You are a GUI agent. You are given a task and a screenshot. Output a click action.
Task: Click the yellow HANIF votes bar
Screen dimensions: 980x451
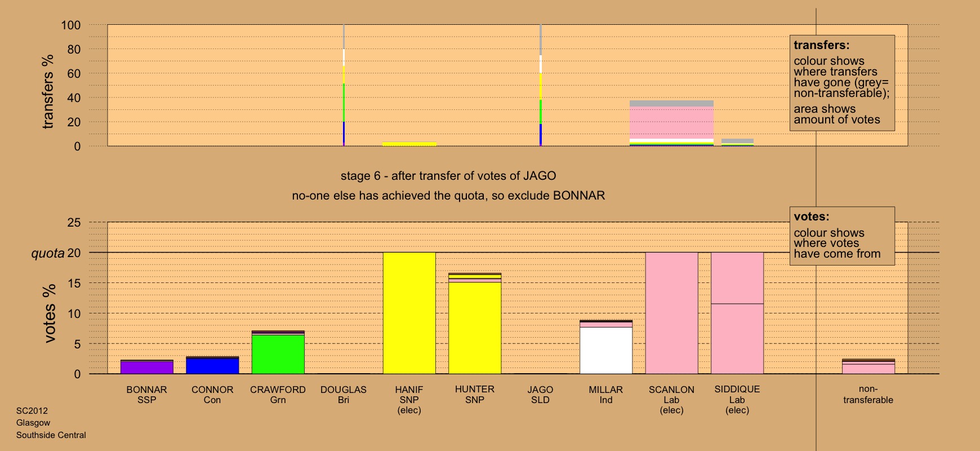[409, 313]
